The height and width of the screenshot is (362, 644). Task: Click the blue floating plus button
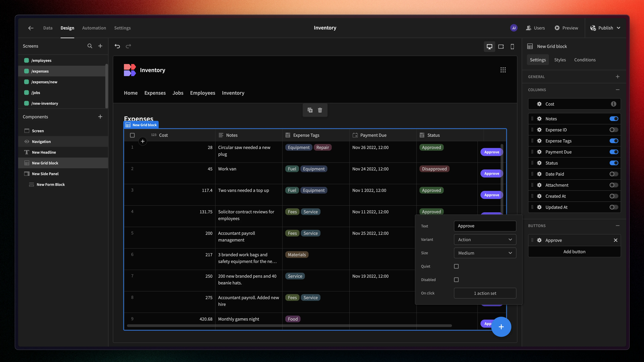501,327
